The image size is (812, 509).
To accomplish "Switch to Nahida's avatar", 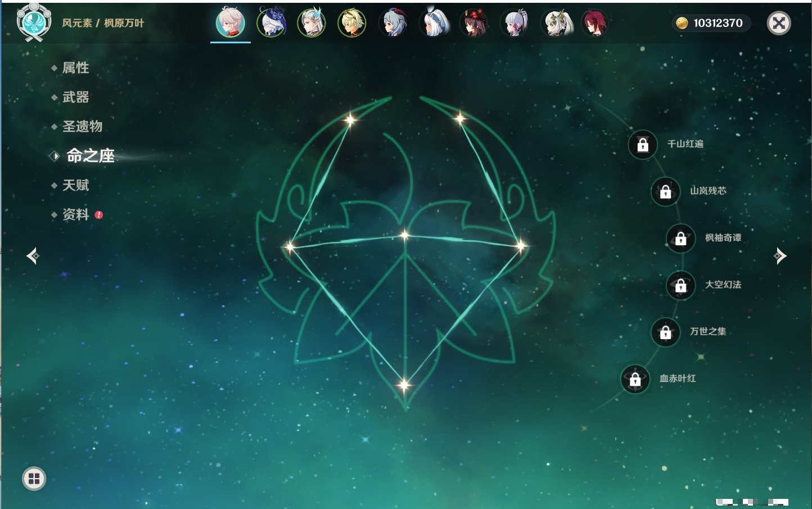I will (557, 22).
